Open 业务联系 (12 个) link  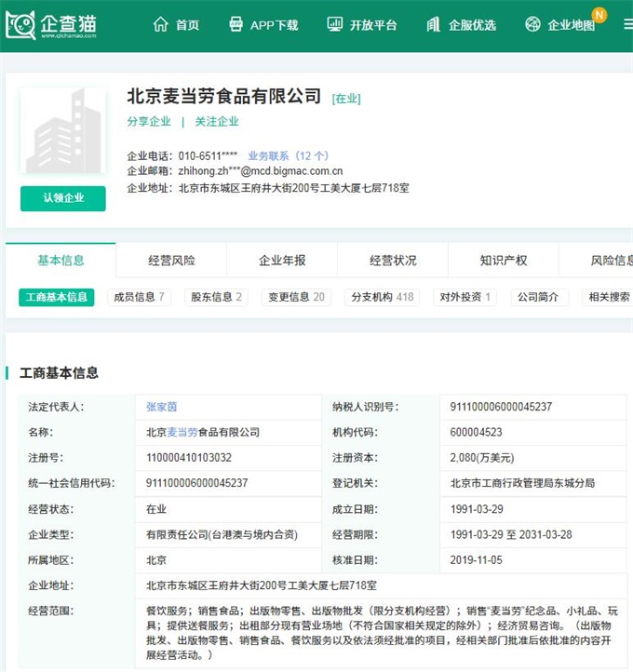point(289,155)
